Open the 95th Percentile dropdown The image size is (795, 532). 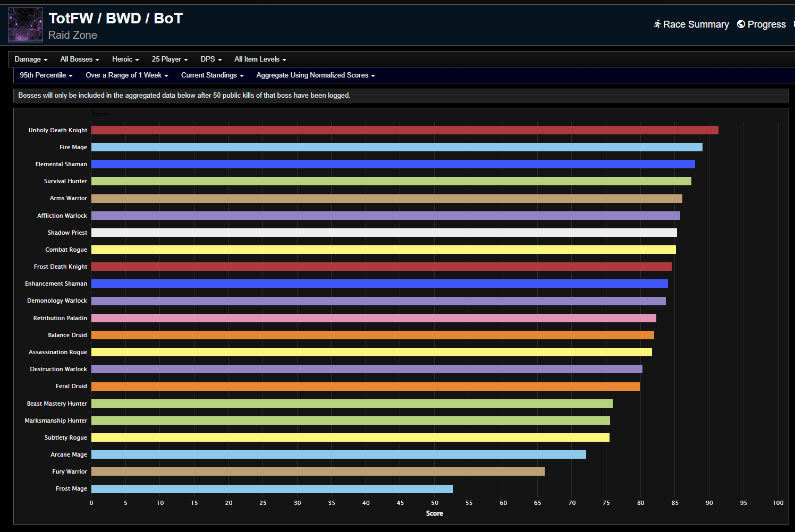tap(46, 75)
